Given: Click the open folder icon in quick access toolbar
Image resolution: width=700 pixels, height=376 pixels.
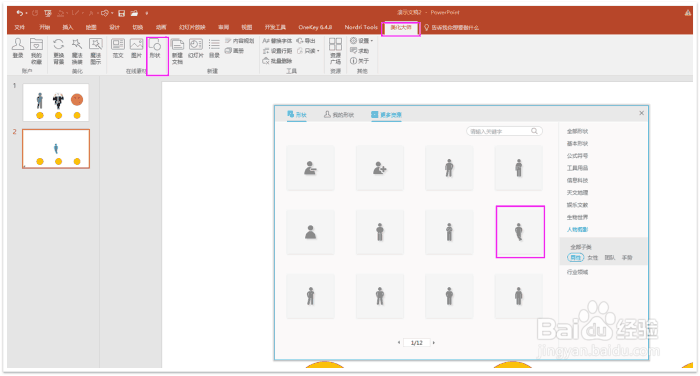Looking at the screenshot, I should [x=134, y=13].
